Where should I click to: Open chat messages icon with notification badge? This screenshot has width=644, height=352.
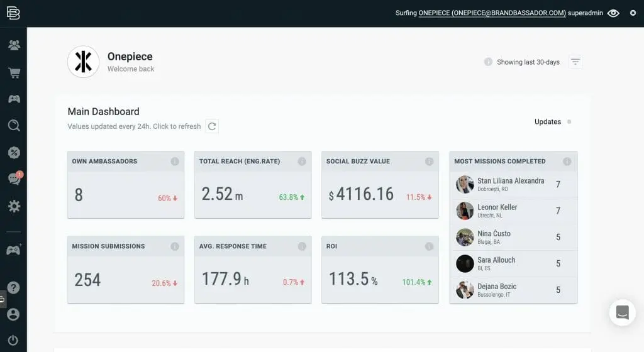(13, 179)
